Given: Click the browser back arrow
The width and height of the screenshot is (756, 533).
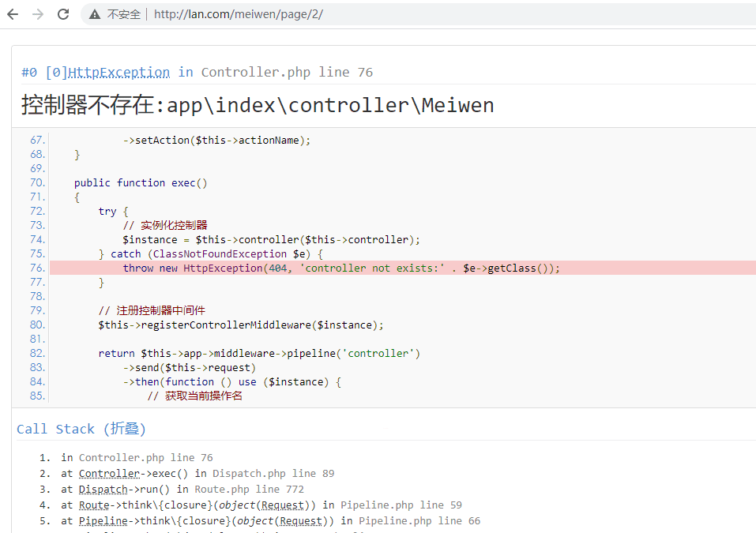Looking at the screenshot, I should [13, 14].
